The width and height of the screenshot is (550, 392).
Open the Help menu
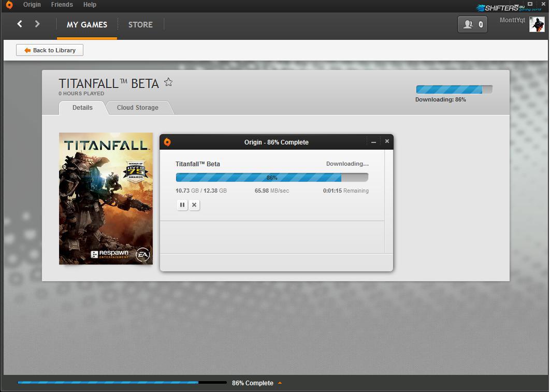point(90,5)
